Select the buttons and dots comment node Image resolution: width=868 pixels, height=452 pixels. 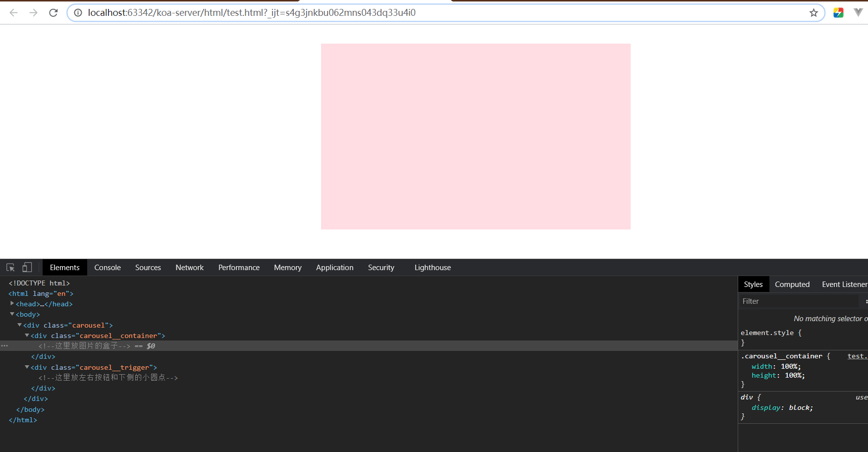point(108,378)
